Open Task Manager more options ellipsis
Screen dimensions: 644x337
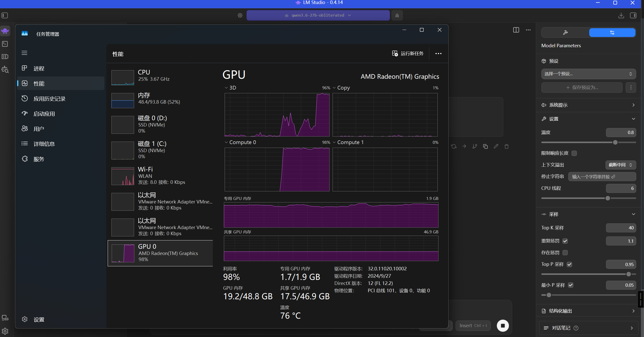click(x=438, y=54)
